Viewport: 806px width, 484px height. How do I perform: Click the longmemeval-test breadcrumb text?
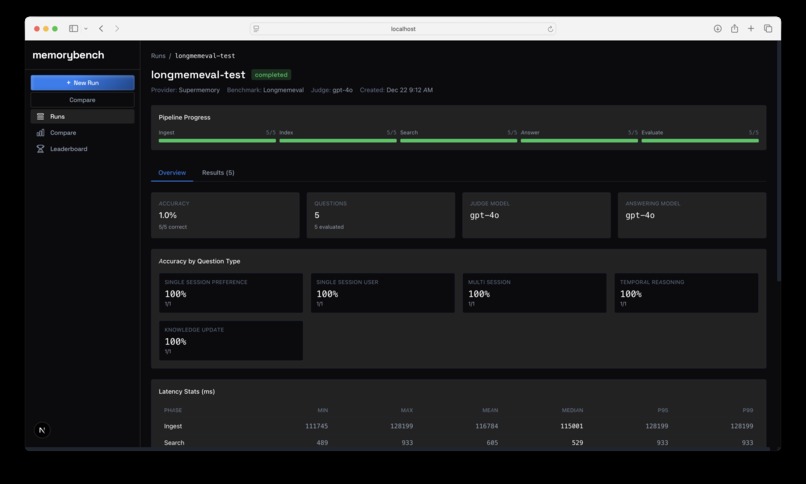(205, 55)
